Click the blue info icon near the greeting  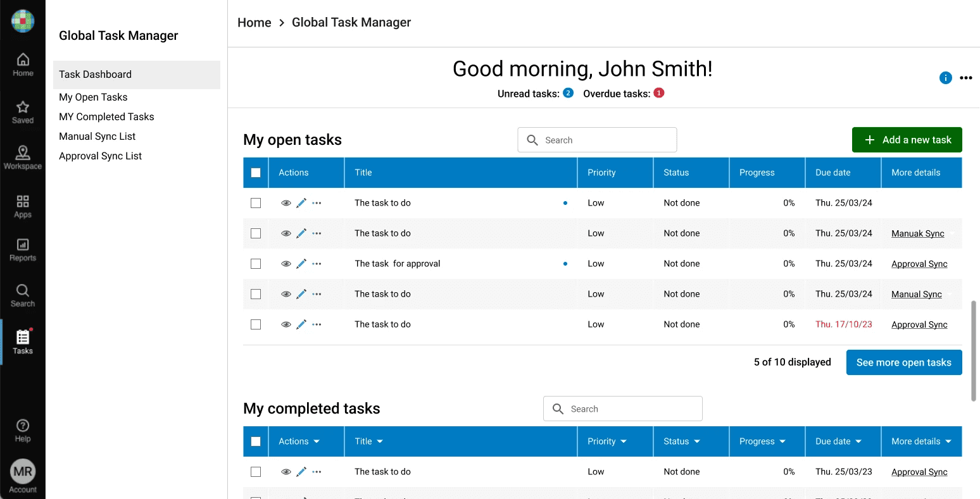946,78
